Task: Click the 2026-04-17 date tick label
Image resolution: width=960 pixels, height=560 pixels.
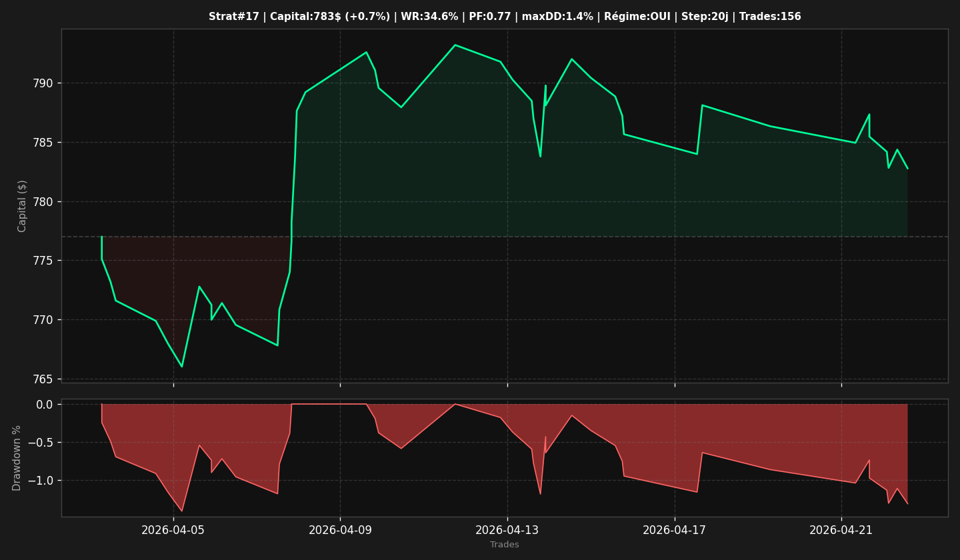Action: [x=674, y=530]
